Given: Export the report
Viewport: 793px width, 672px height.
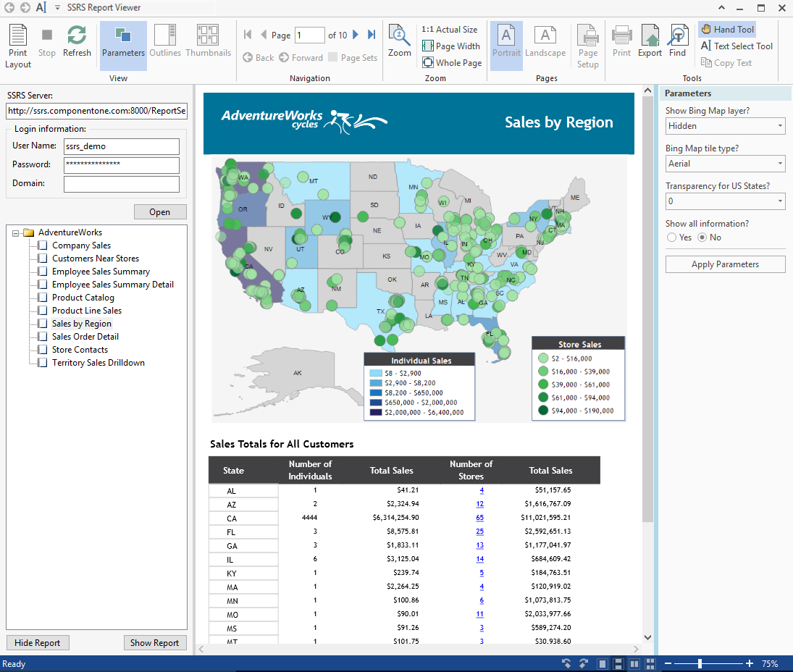Looking at the screenshot, I should click(650, 41).
